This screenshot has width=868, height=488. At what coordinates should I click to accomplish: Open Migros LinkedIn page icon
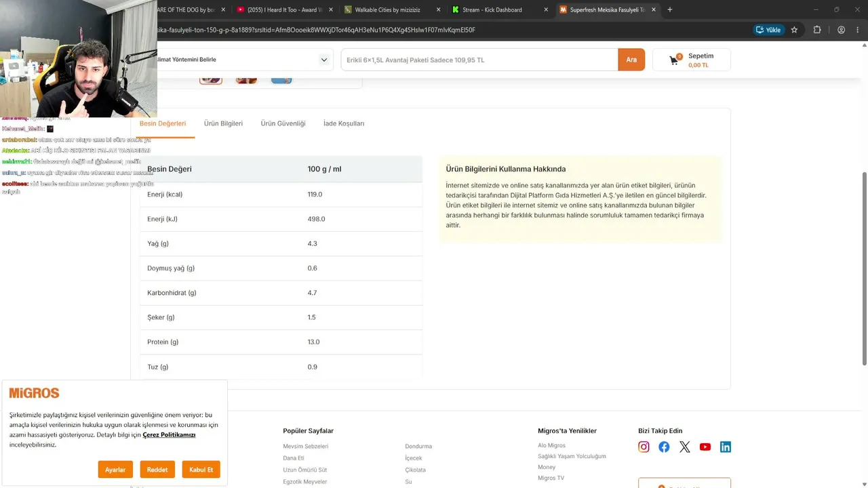(726, 447)
